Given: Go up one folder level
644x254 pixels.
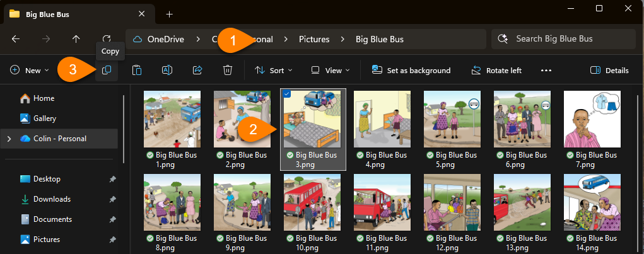Looking at the screenshot, I should pos(76,39).
